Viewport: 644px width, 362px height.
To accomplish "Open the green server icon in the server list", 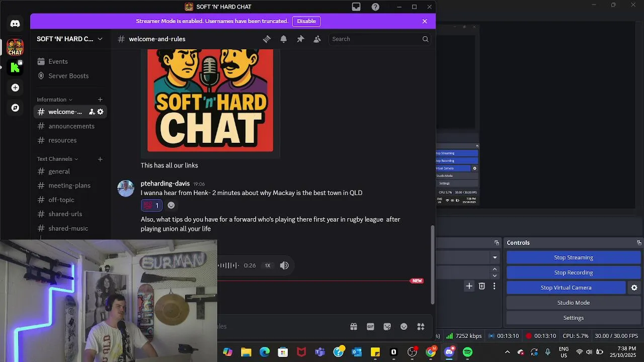I will click(15, 67).
